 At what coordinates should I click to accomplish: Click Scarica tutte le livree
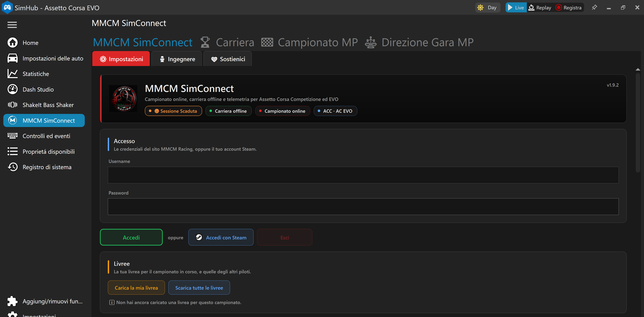click(199, 287)
